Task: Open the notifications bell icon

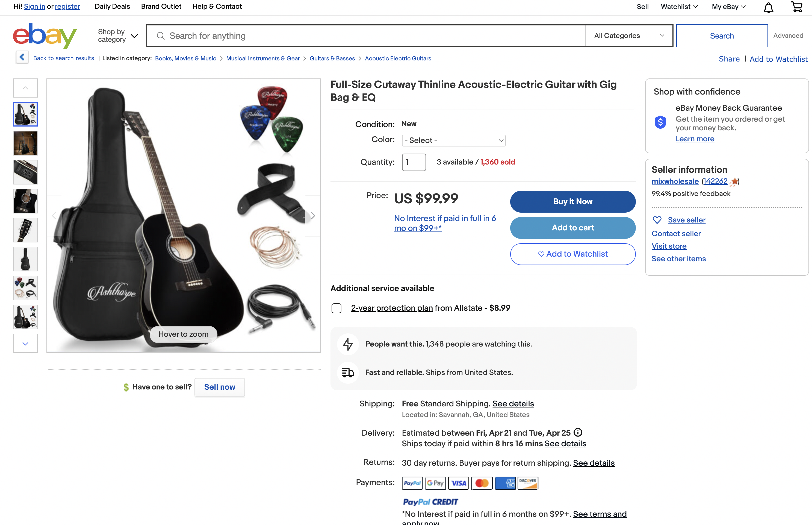Action: 768,7
